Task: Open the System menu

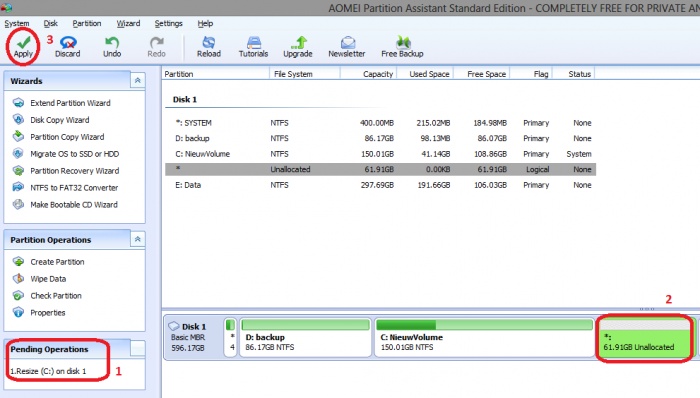Action: [x=17, y=24]
